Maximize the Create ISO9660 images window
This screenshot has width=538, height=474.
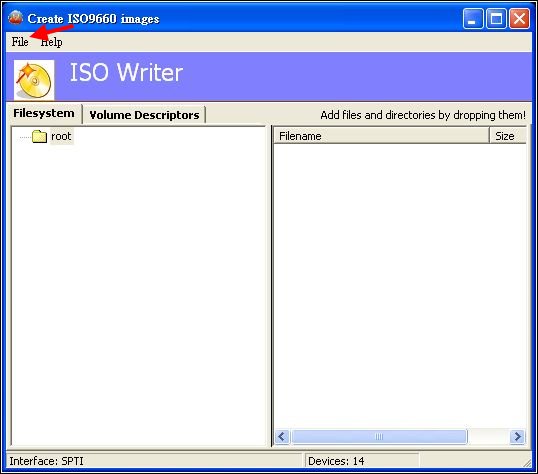click(496, 18)
